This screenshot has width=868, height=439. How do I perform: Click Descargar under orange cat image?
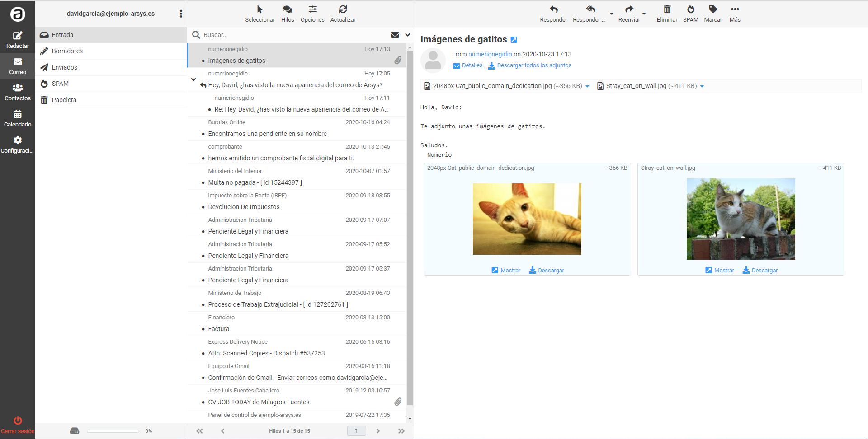[546, 270]
